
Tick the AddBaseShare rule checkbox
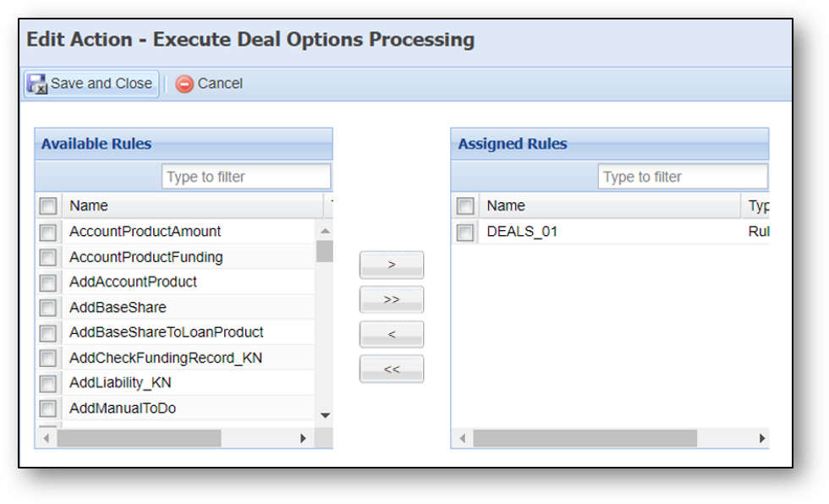coord(47,308)
